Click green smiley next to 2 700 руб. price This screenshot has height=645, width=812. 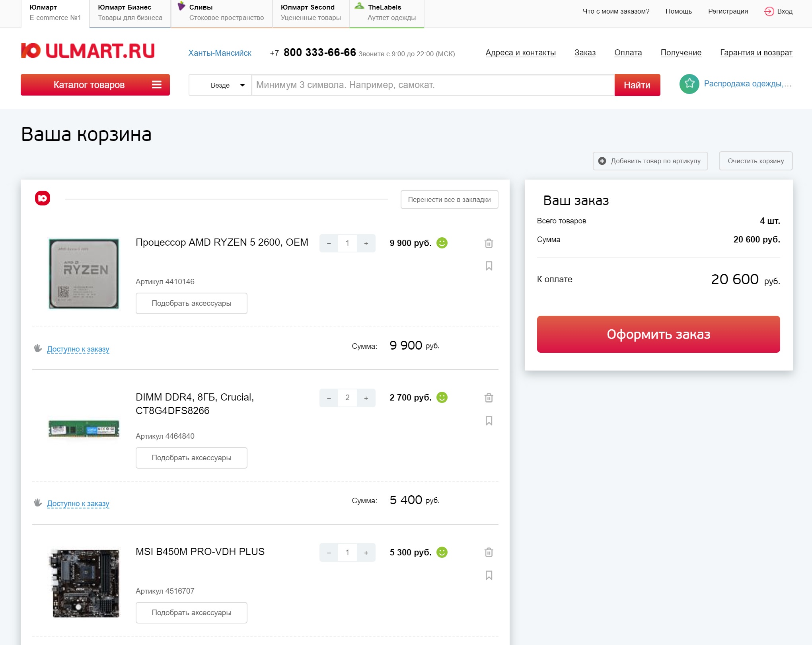(x=442, y=397)
